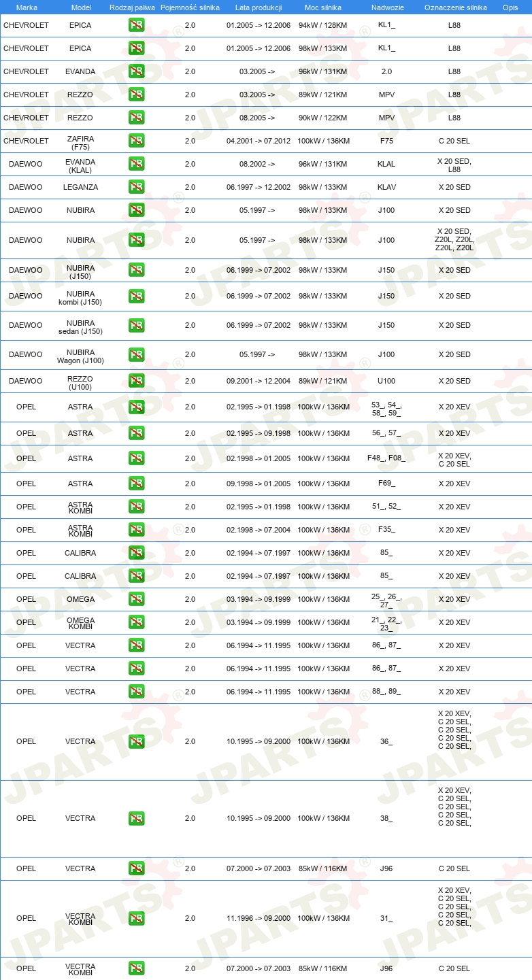The width and height of the screenshot is (532, 980).
Task: Click the fuel icon in the Astra Kombi 51_, 52_ row
Action: [x=136, y=507]
